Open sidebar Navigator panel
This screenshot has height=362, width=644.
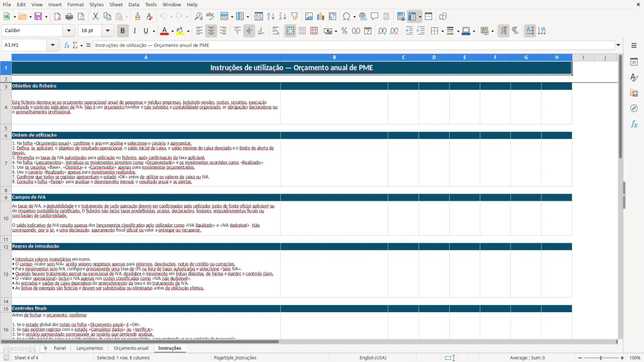[634, 108]
